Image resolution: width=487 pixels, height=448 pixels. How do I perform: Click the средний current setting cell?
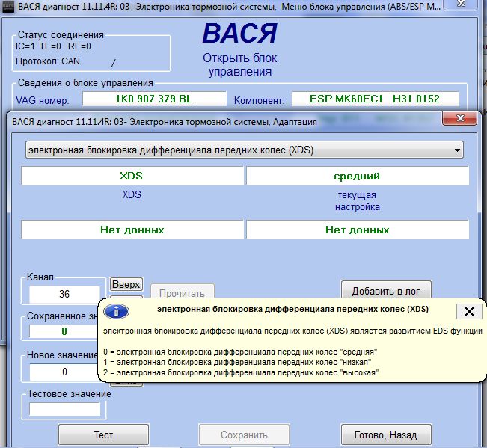(x=357, y=176)
